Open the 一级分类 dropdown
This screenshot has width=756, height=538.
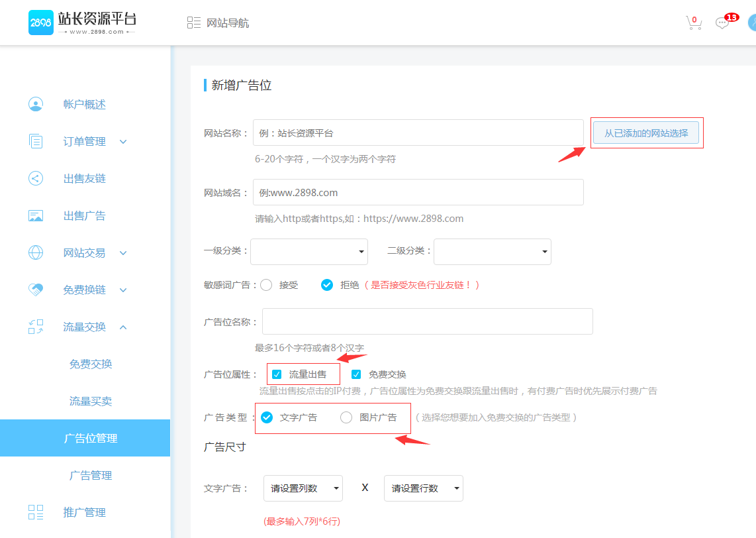click(308, 251)
